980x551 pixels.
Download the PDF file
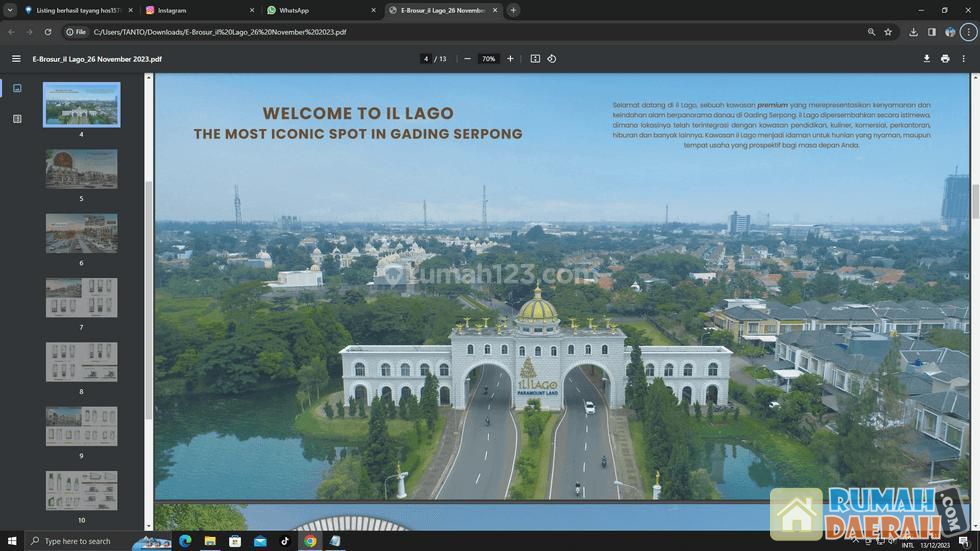pyautogui.click(x=926, y=59)
